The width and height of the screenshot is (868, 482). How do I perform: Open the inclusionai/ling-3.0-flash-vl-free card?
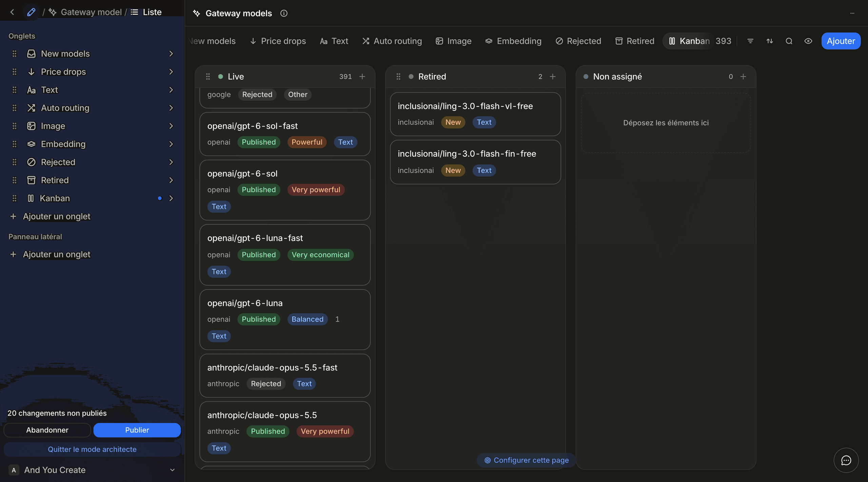(x=475, y=114)
